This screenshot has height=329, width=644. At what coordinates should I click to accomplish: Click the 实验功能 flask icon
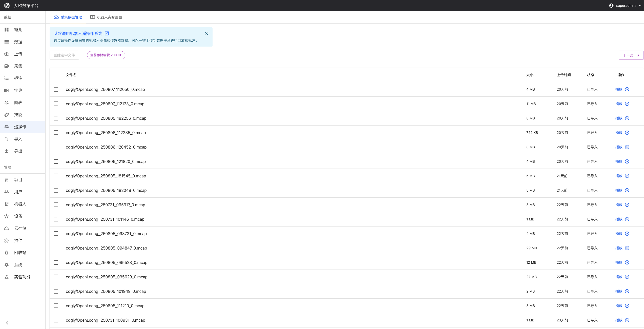click(7, 277)
